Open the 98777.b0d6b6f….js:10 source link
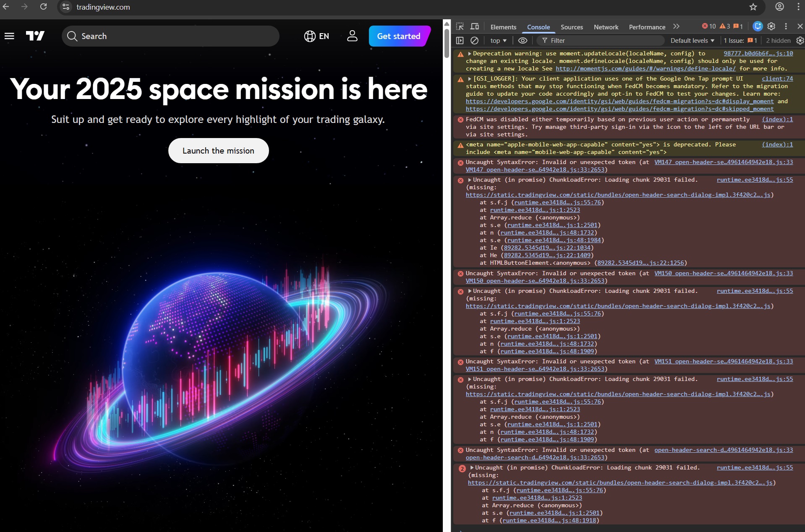 point(758,54)
